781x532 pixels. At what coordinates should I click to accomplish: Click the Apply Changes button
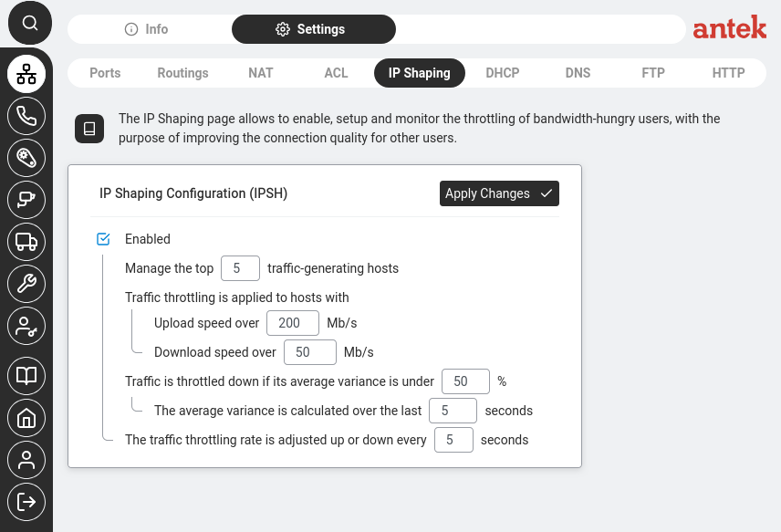(x=499, y=193)
